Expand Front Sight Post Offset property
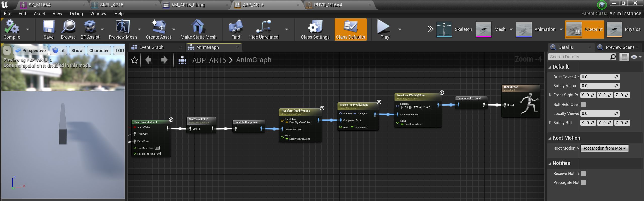 tap(550, 95)
